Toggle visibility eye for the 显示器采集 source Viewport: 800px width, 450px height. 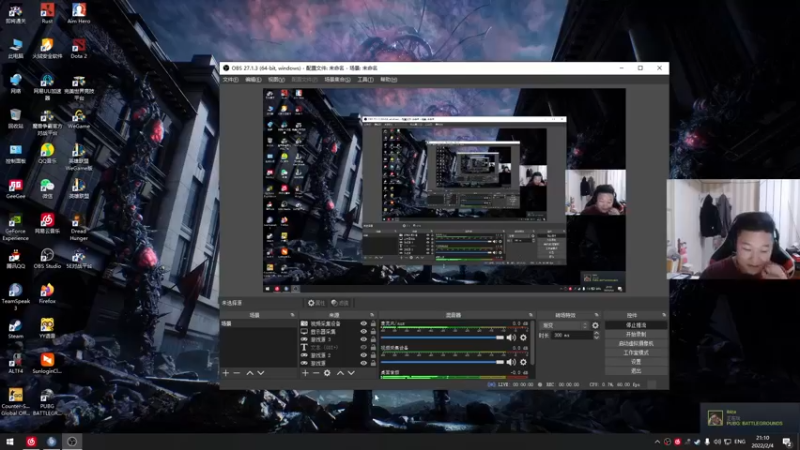click(x=363, y=332)
